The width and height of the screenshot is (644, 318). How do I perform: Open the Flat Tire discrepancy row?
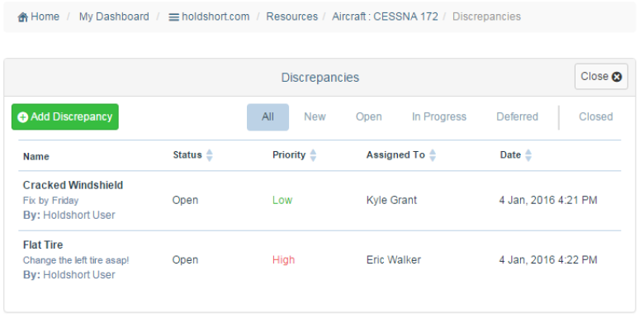tap(320, 260)
